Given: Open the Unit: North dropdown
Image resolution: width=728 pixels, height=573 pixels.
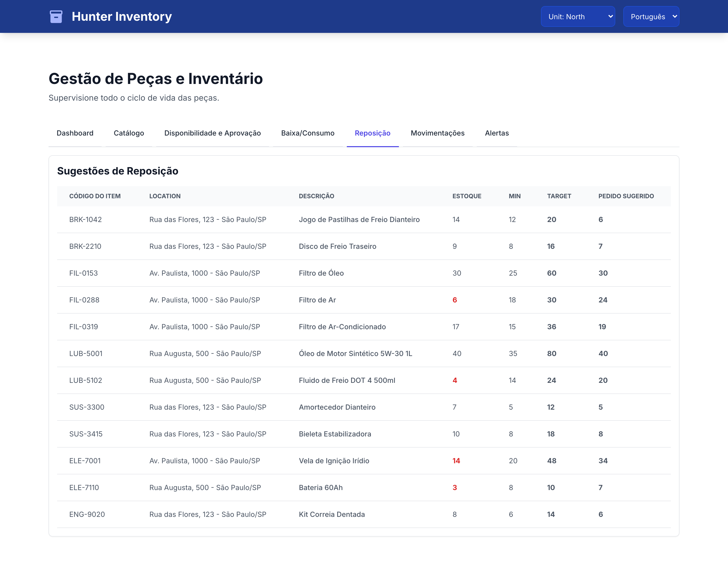Looking at the screenshot, I should click(x=578, y=16).
